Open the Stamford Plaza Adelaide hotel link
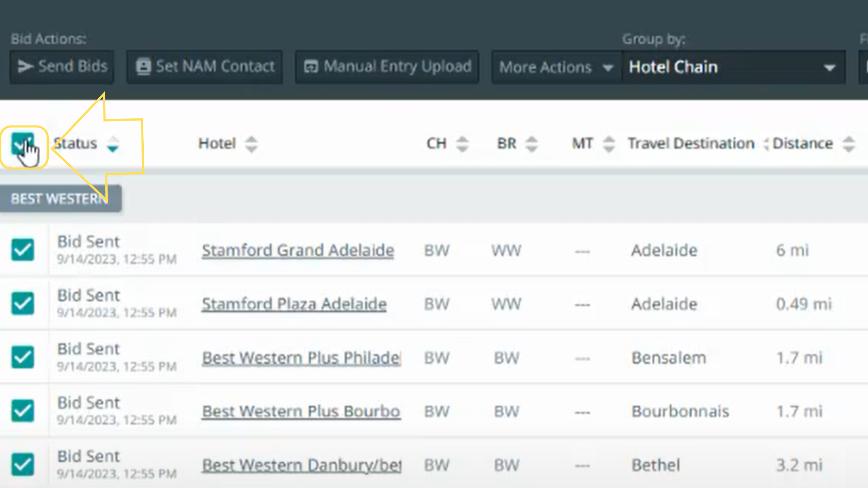 coord(294,304)
